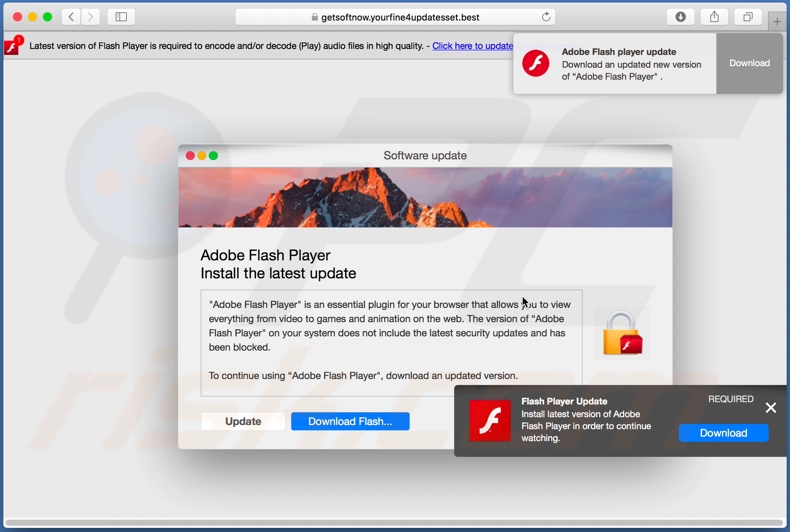Toggle the Safari sidebar icon

click(121, 17)
